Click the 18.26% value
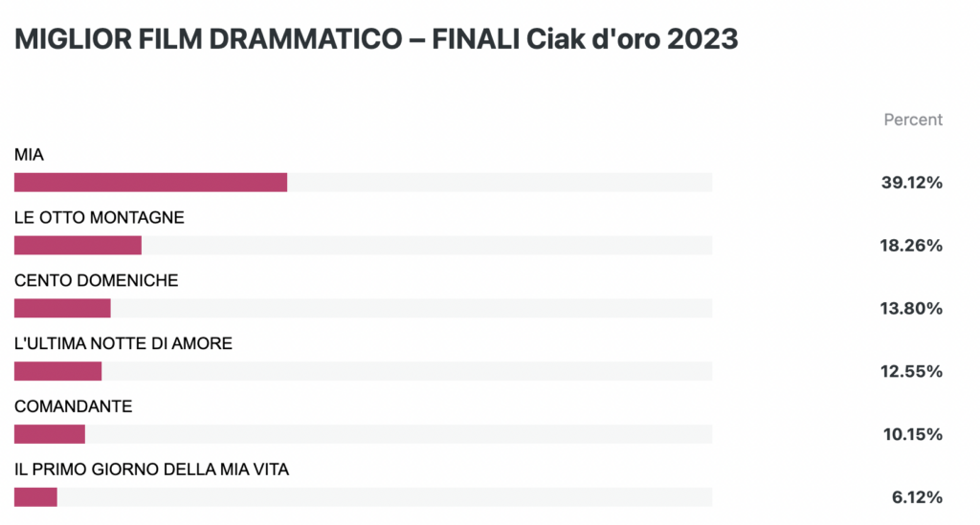The width and height of the screenshot is (980, 525). pyautogui.click(x=911, y=246)
